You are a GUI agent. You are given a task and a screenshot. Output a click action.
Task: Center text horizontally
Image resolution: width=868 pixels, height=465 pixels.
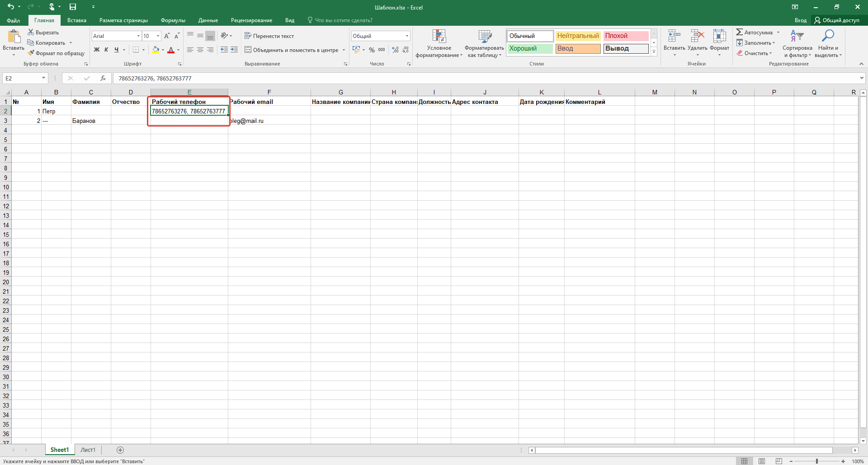coord(200,50)
